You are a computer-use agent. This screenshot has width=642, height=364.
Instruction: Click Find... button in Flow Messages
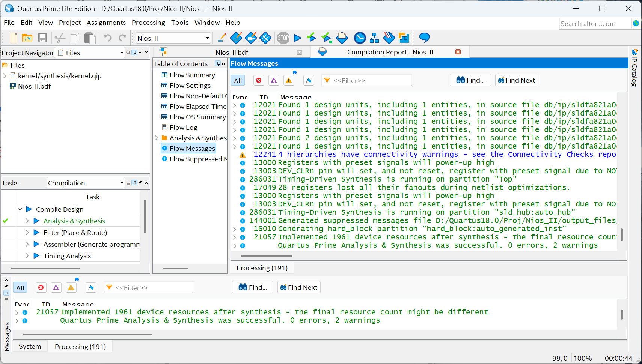click(470, 80)
